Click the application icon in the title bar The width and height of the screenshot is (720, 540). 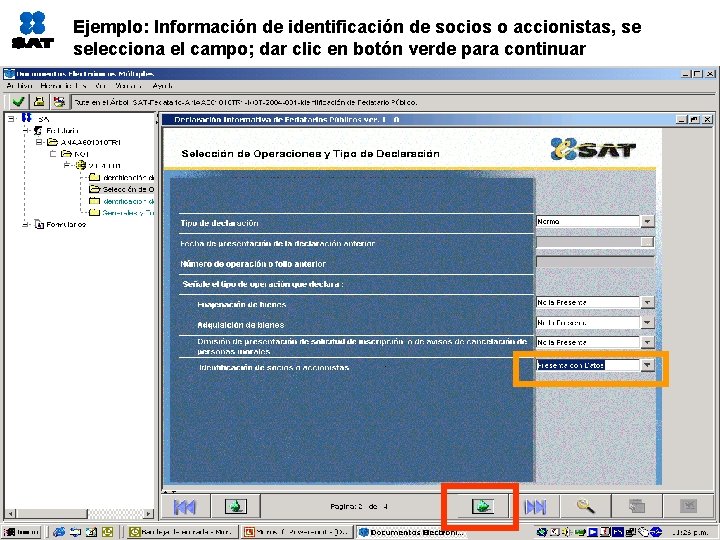coord(9,73)
